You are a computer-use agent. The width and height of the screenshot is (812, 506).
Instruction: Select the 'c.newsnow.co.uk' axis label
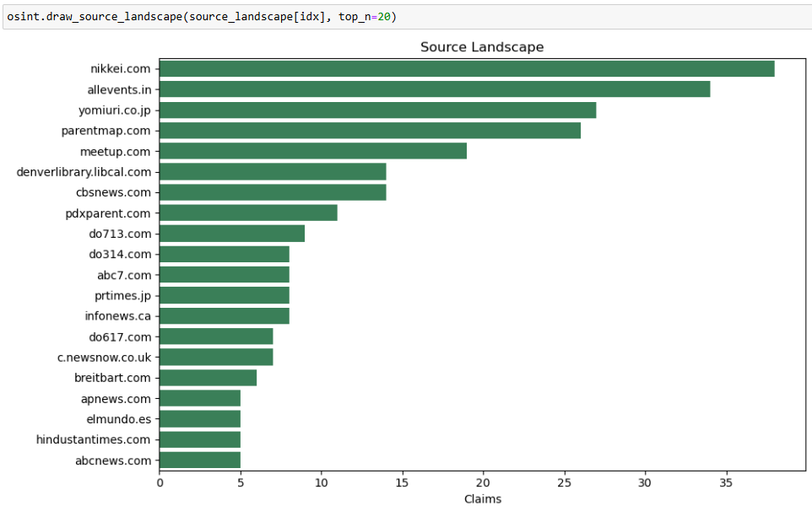click(104, 358)
